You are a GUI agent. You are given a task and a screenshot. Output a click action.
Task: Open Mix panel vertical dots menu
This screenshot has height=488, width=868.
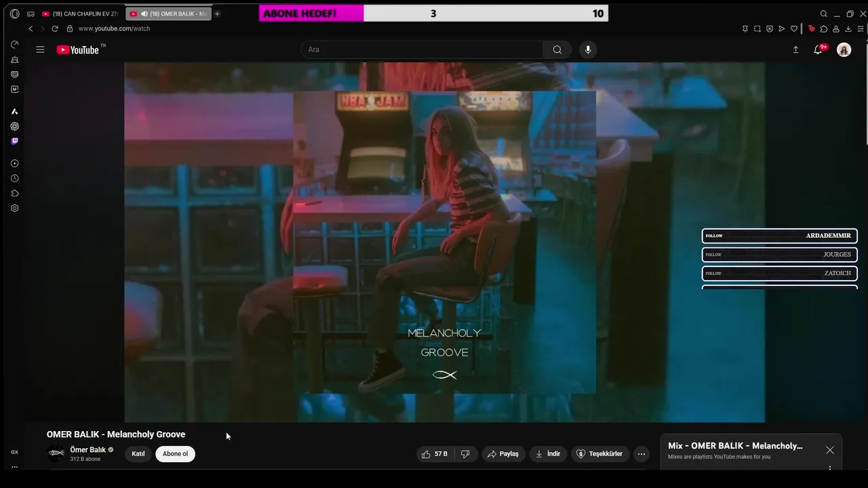click(x=830, y=468)
